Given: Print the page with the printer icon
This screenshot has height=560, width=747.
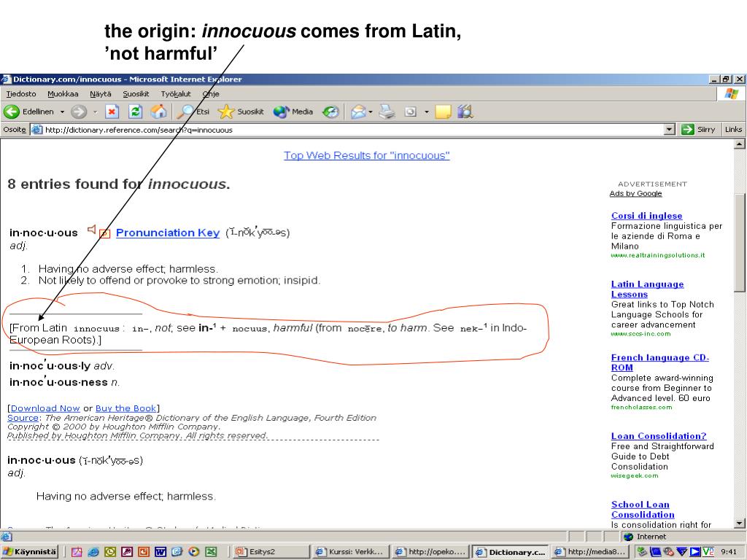Looking at the screenshot, I should pos(387,112).
